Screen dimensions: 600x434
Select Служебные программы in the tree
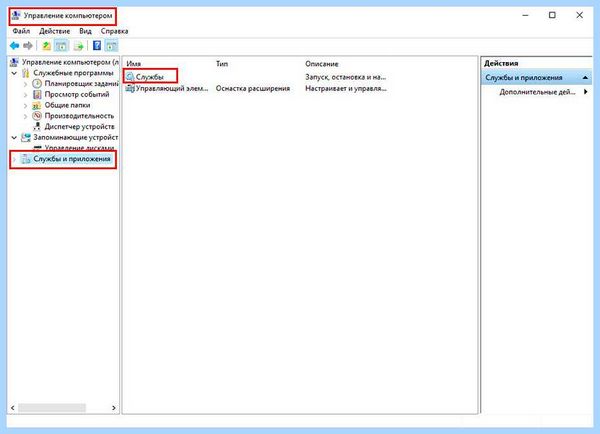click(x=73, y=73)
